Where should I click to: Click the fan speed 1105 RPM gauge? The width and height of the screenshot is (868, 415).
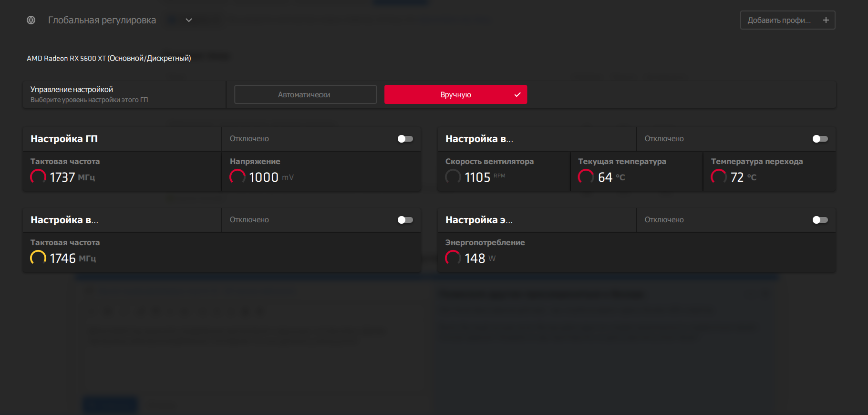tap(453, 177)
